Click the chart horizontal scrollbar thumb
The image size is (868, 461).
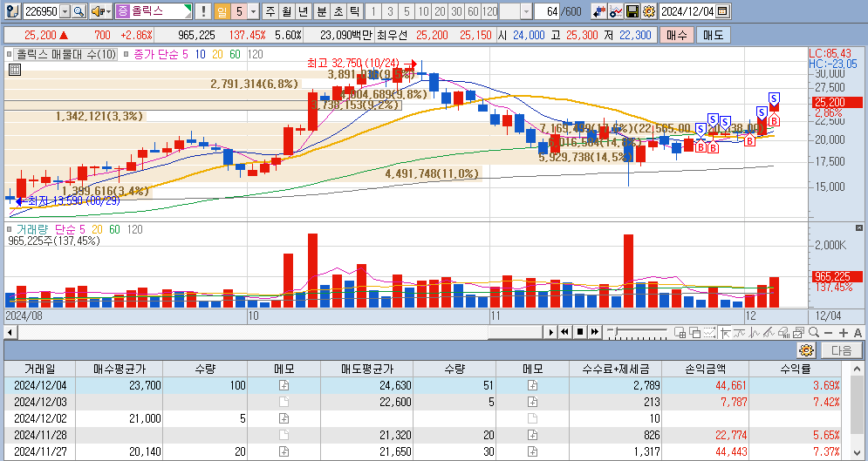click(515, 332)
